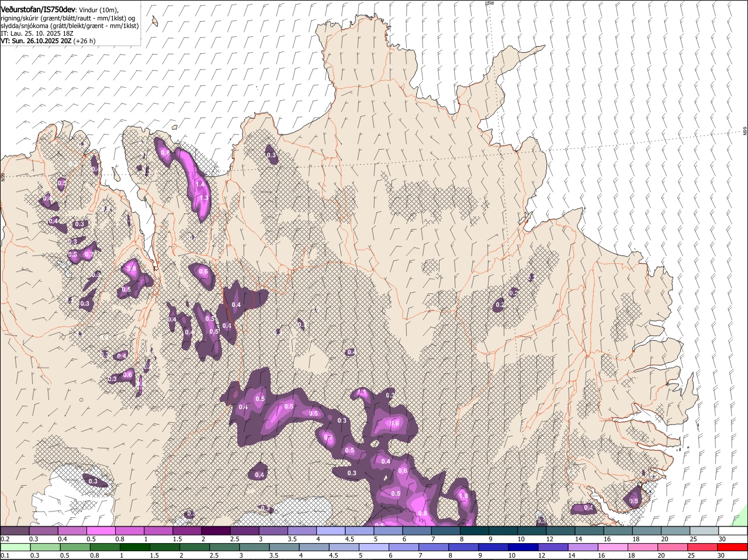Pick the light green 0.1–0.3 swatch, lower scale
Screen dimensions: 748x560
point(15,547)
